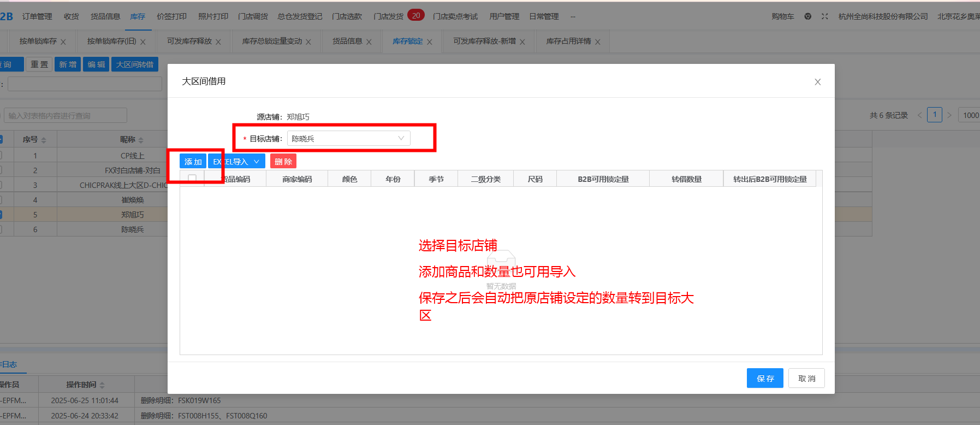
Task: Click the table search box 输入对表格内容进行查询
Action: coord(66,116)
